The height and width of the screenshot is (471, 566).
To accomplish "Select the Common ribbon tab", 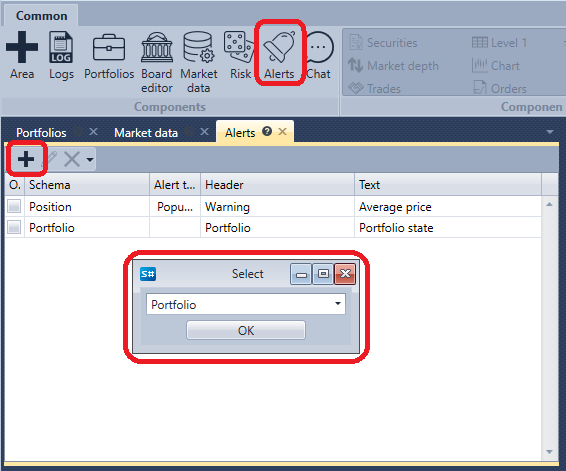I will pos(42,16).
